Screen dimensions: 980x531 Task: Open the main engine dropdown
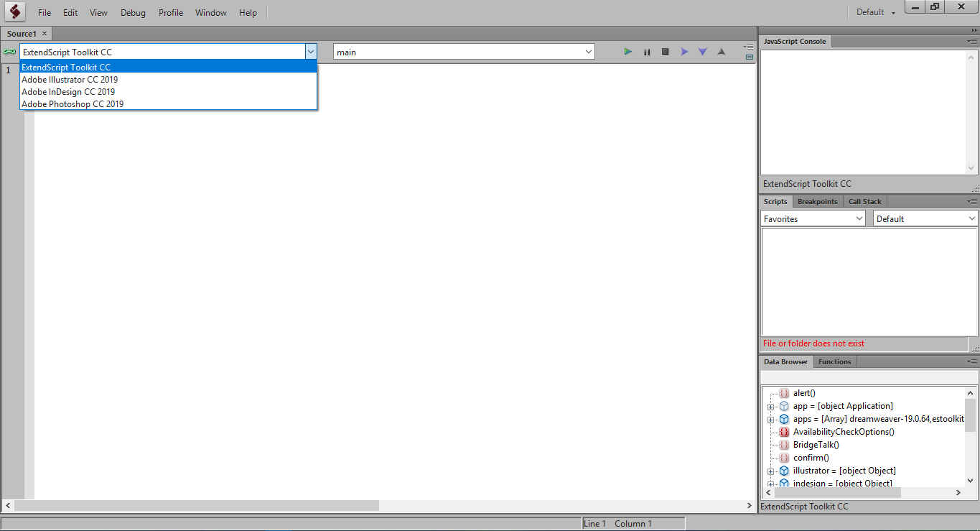pyautogui.click(x=464, y=52)
